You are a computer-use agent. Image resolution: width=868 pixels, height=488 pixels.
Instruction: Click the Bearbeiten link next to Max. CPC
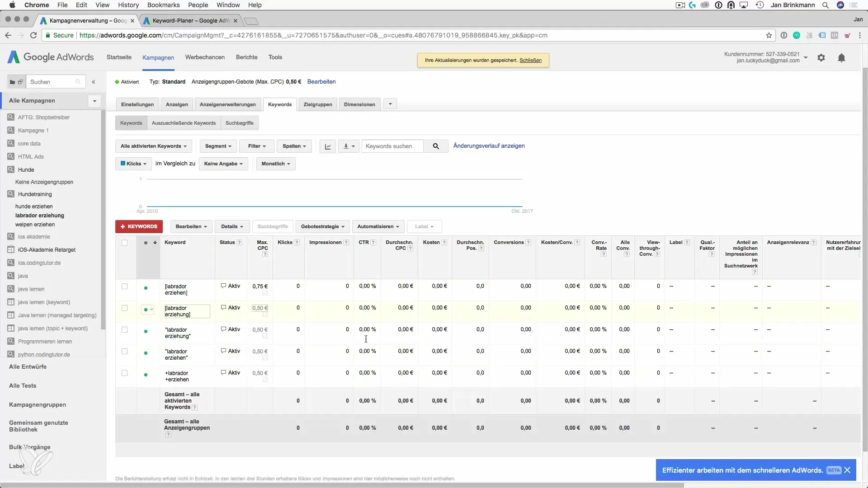[321, 82]
